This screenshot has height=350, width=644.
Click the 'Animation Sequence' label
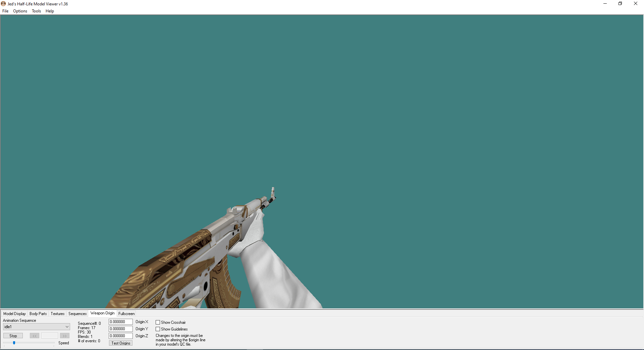click(x=19, y=320)
